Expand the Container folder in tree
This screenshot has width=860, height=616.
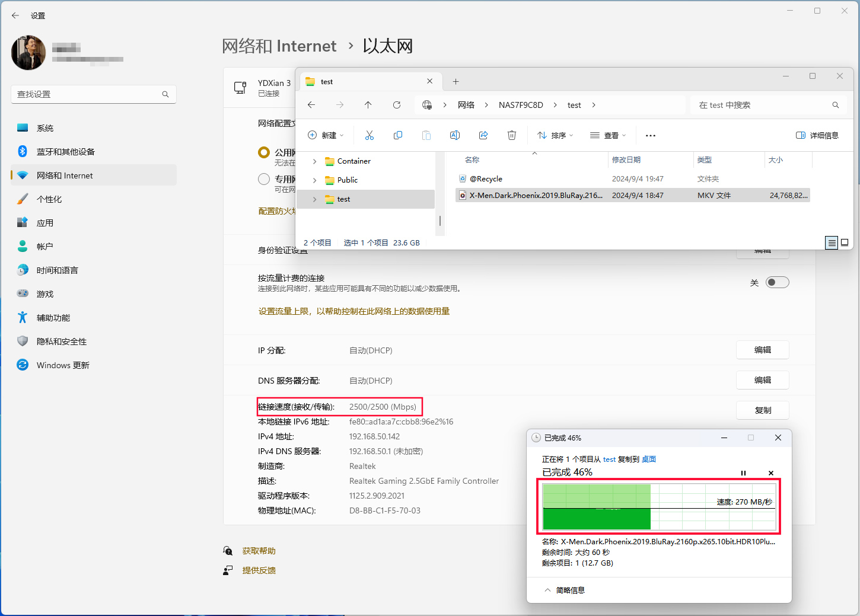tap(314, 161)
